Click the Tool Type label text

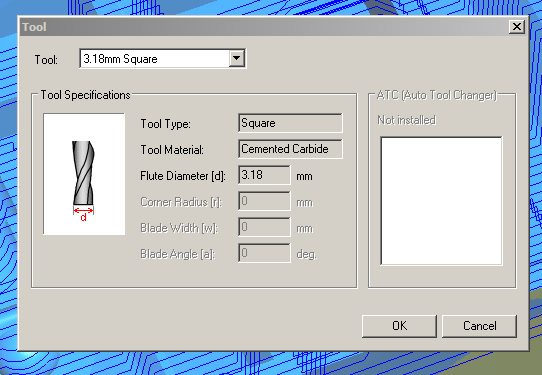tap(166, 124)
